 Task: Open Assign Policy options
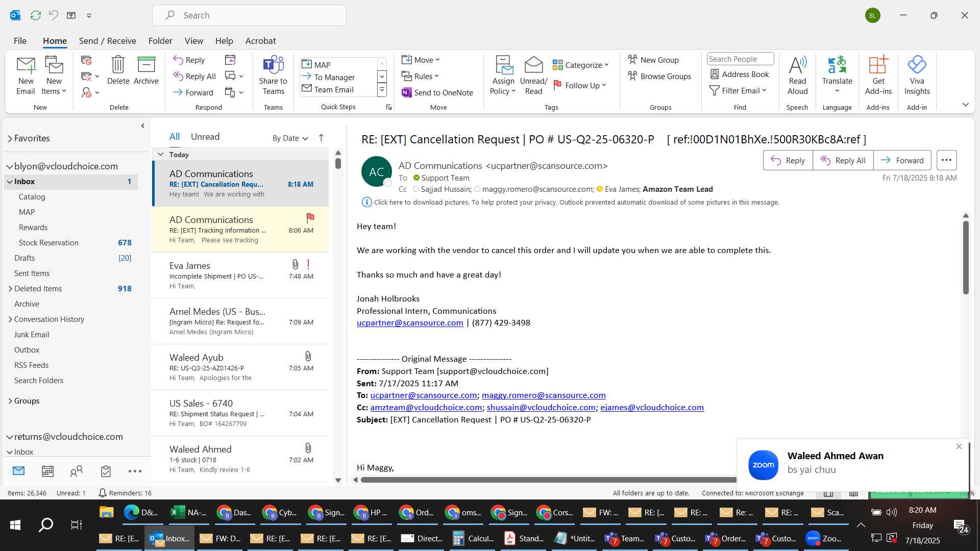503,76
